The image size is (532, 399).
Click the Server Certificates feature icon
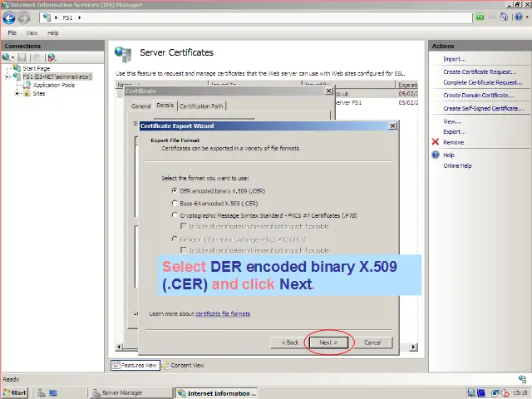(123, 54)
